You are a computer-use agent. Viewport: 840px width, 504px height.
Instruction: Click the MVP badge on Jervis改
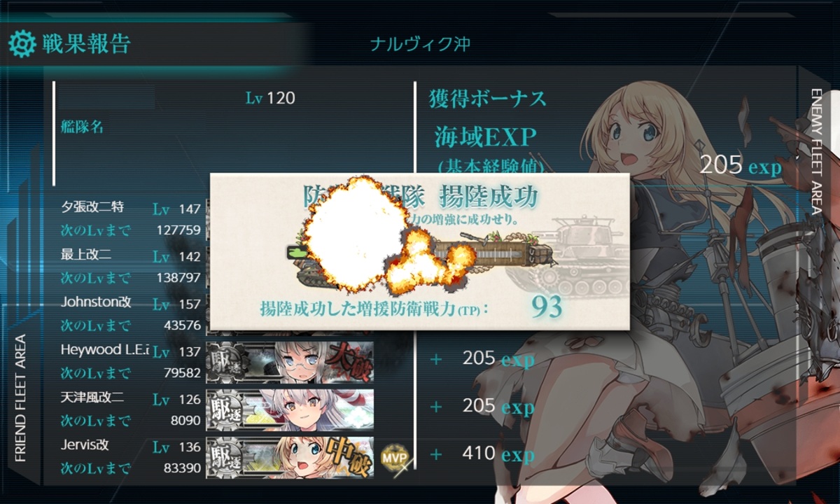pos(394,457)
